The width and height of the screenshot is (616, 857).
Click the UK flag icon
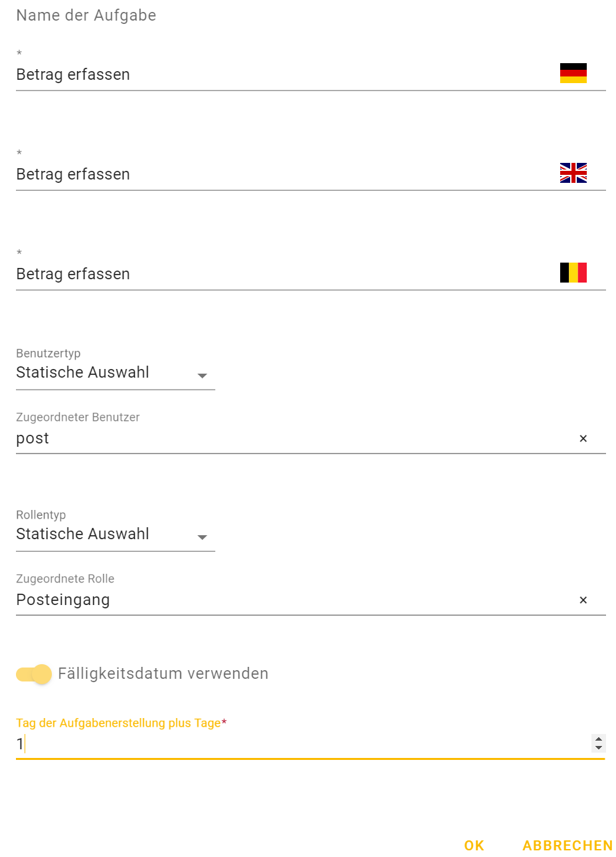click(573, 173)
